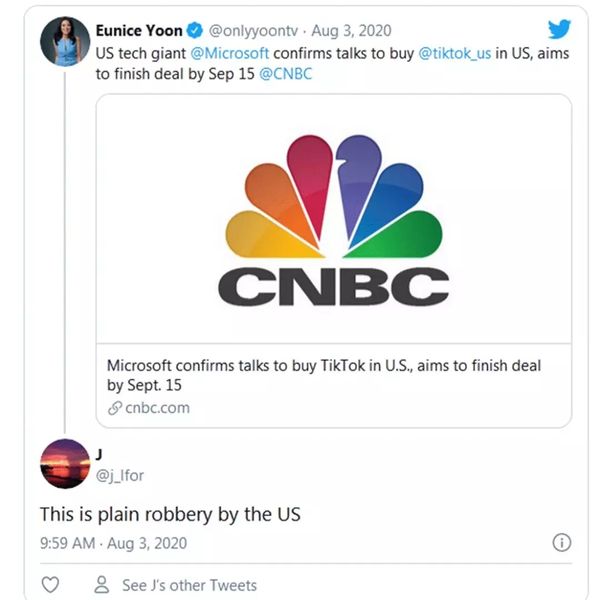Visit the cnbc.com link

click(157, 408)
